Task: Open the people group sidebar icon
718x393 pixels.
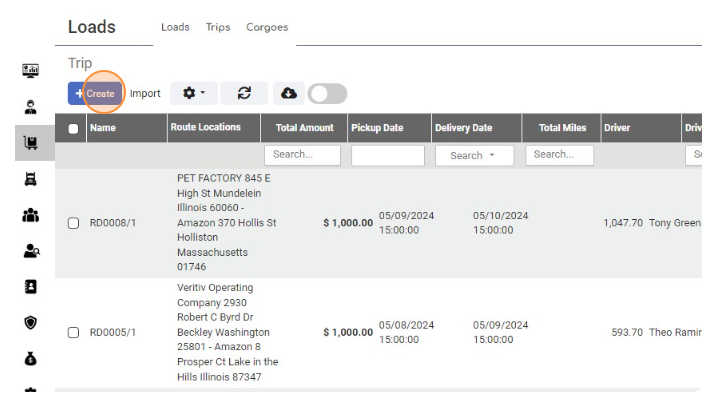Action: [31, 215]
